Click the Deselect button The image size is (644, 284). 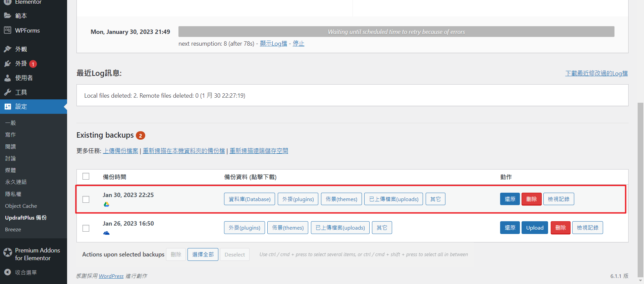coord(235,254)
